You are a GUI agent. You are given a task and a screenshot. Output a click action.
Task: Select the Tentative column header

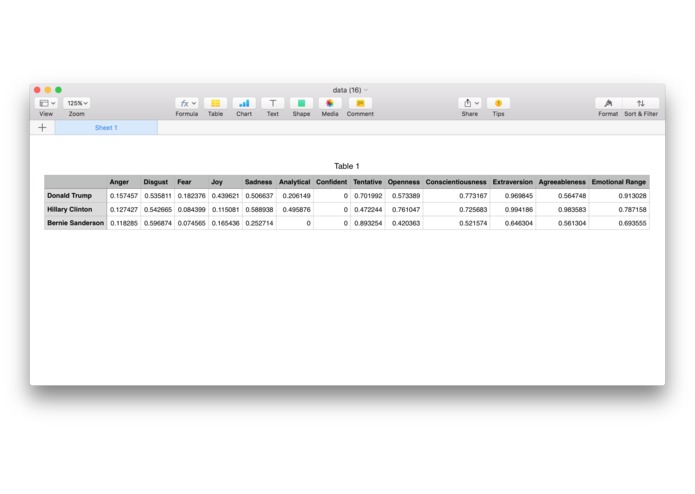[x=368, y=182]
